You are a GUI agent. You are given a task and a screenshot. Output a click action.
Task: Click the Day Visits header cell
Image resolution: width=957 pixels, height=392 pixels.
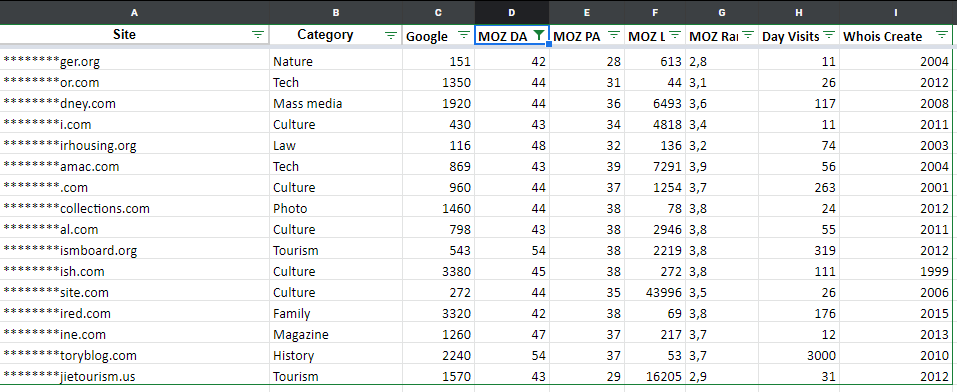[x=799, y=35]
